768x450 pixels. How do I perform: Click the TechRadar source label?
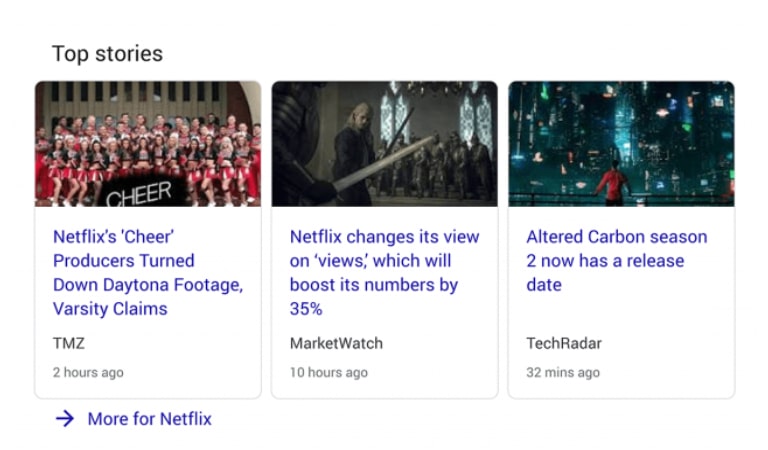point(564,343)
